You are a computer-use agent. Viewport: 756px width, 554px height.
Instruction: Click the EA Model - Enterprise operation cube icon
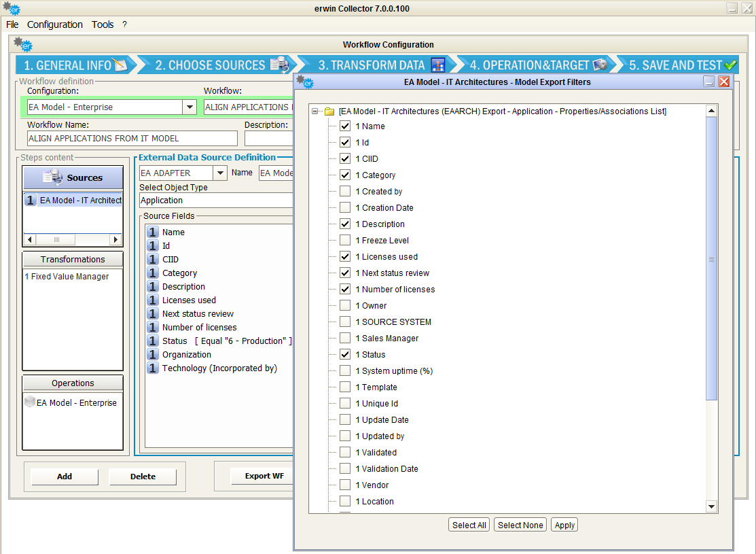(30, 402)
